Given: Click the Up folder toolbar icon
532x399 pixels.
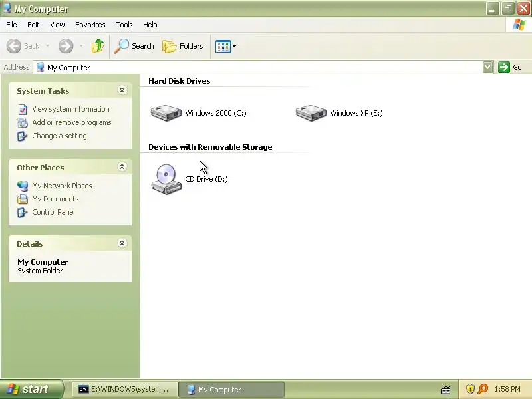Looking at the screenshot, I should 98,46.
